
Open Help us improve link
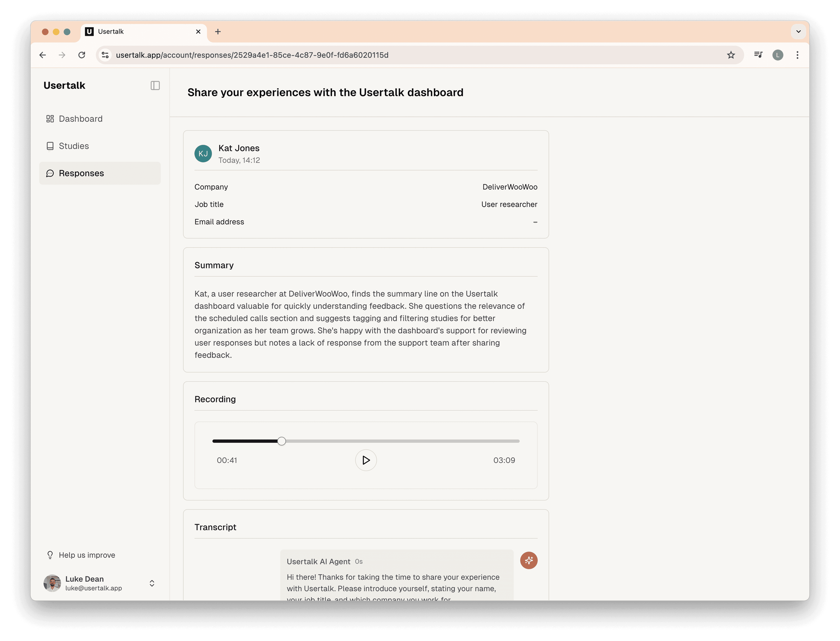point(87,555)
